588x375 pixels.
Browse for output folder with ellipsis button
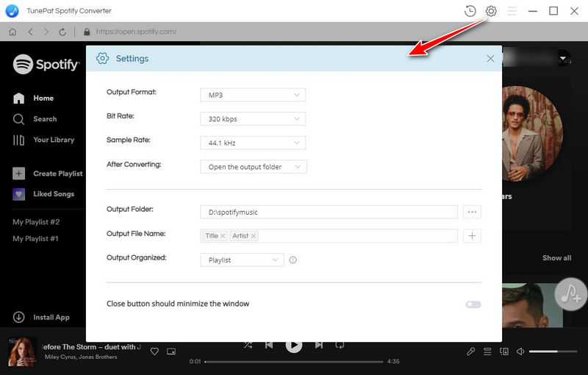coord(472,212)
